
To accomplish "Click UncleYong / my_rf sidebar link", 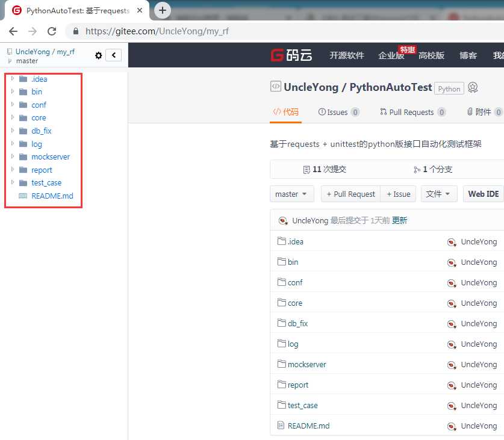I will point(45,52).
